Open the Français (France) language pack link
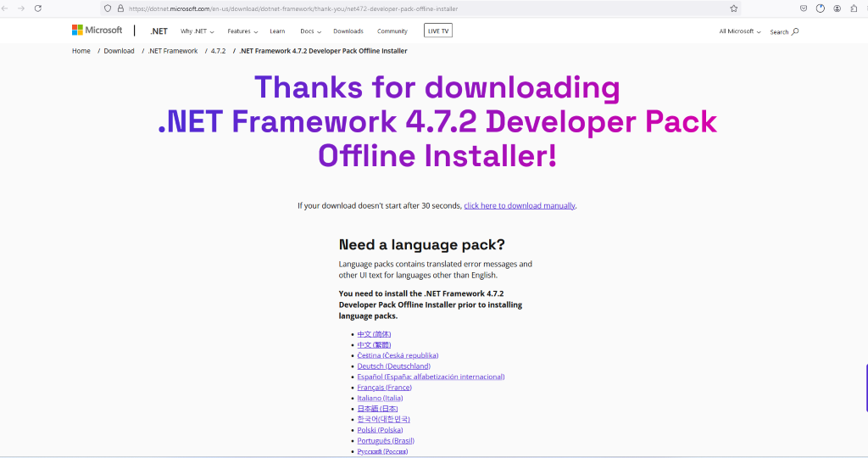This screenshot has height=458, width=868. (384, 387)
